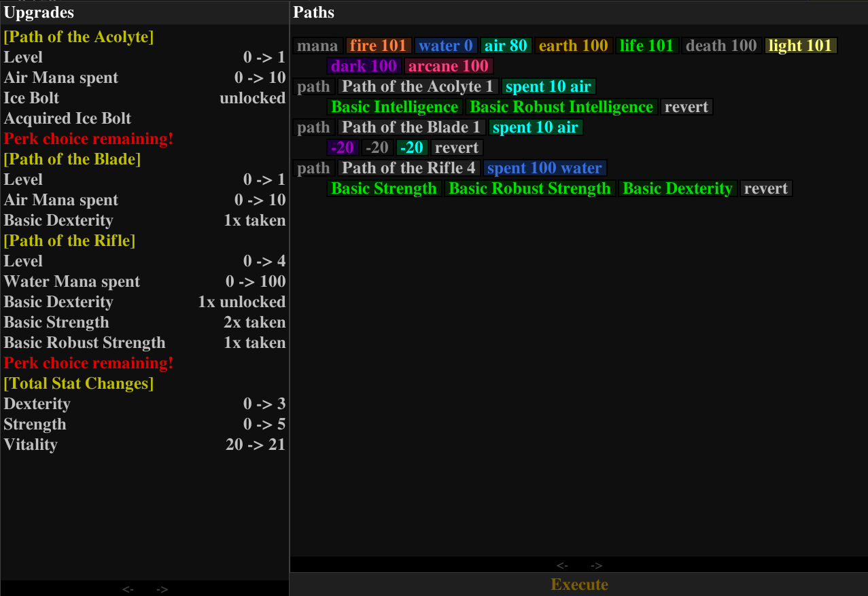868x596 pixels.
Task: Click the Paths panel title
Action: (313, 12)
